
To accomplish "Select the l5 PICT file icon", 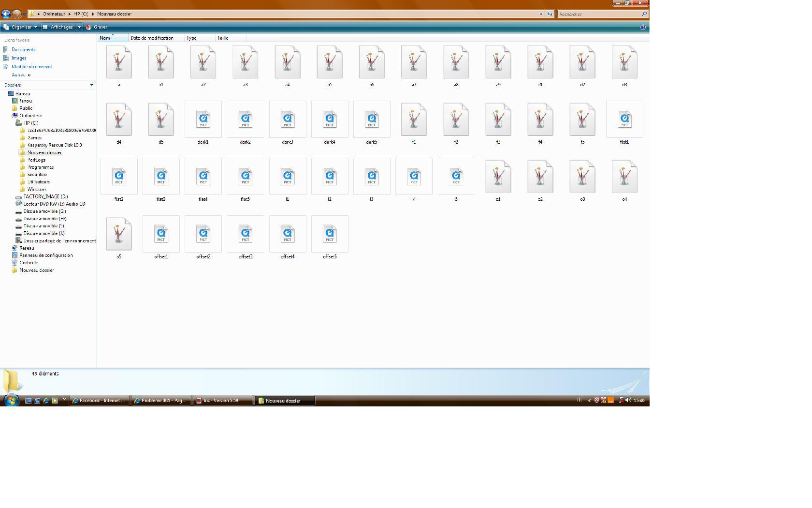I will pos(456,176).
